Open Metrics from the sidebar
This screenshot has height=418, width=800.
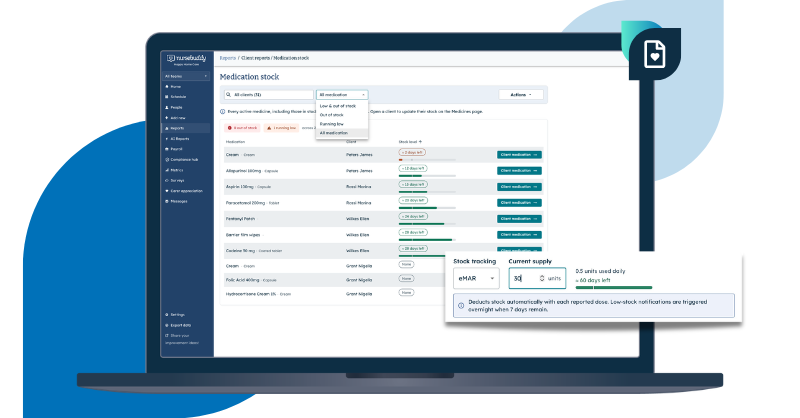(x=174, y=170)
